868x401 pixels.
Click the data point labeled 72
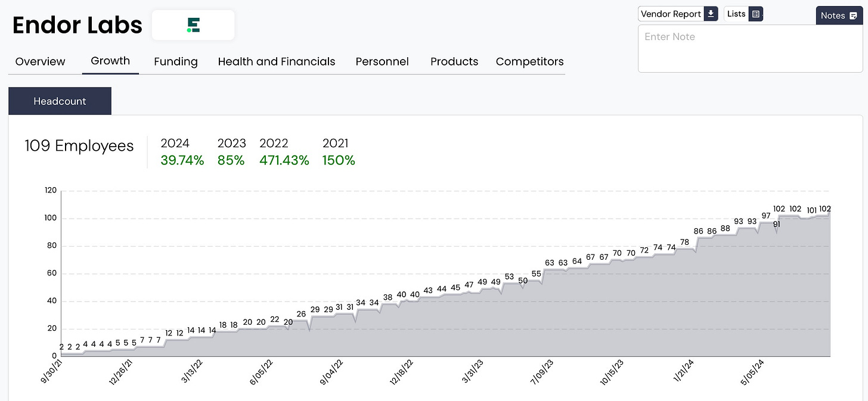click(644, 250)
